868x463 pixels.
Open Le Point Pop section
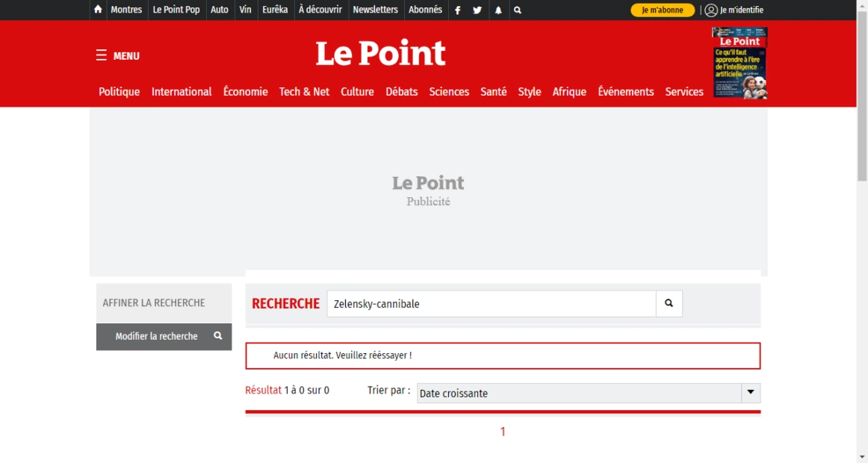176,10
